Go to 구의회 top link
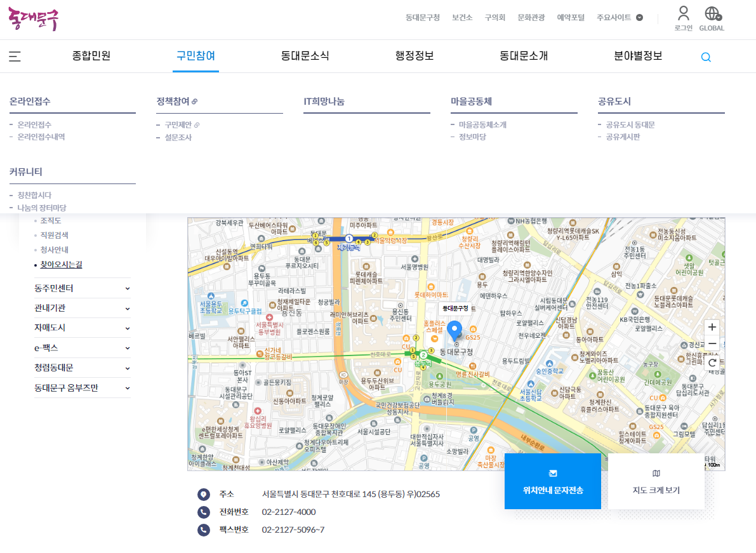Image resolution: width=756 pixels, height=553 pixels. [x=494, y=17]
